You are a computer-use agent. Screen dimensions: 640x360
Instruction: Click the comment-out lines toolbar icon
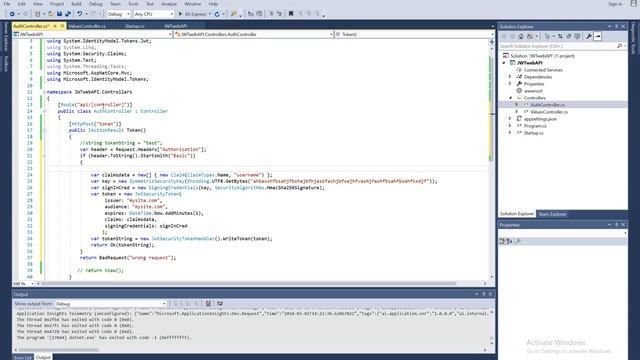click(271, 14)
